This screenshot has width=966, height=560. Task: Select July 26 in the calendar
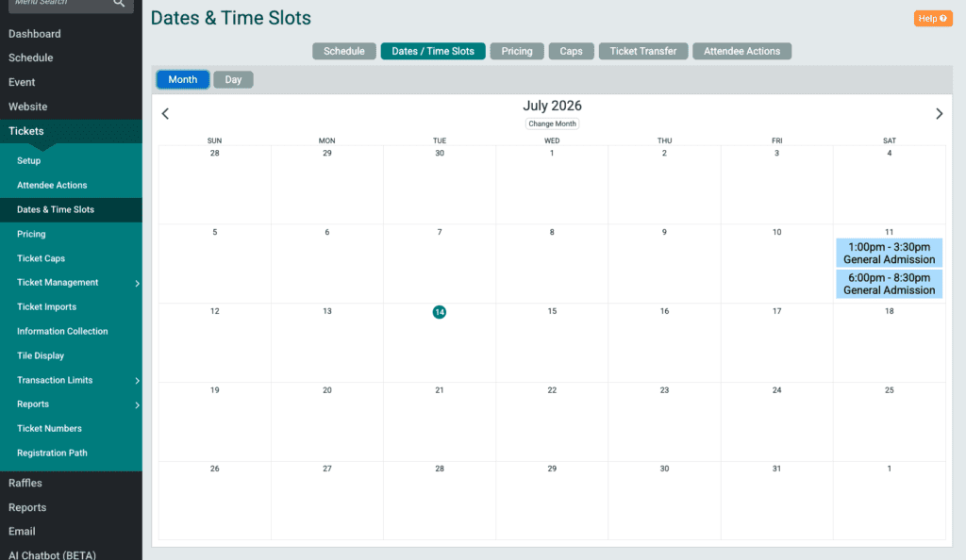[214, 469]
